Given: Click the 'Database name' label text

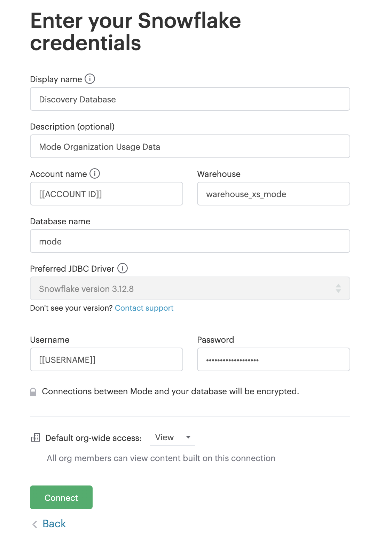Looking at the screenshot, I should [60, 221].
